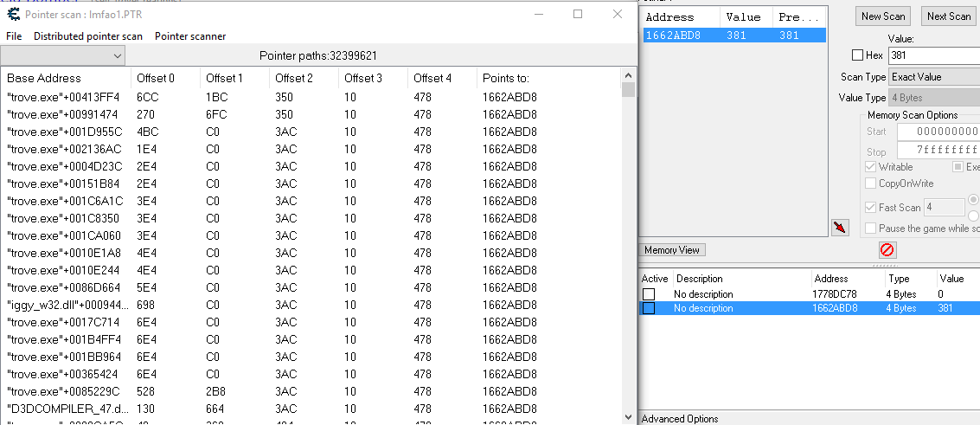Maximize the Pointer scan window
The height and width of the screenshot is (425, 980).
click(578, 14)
